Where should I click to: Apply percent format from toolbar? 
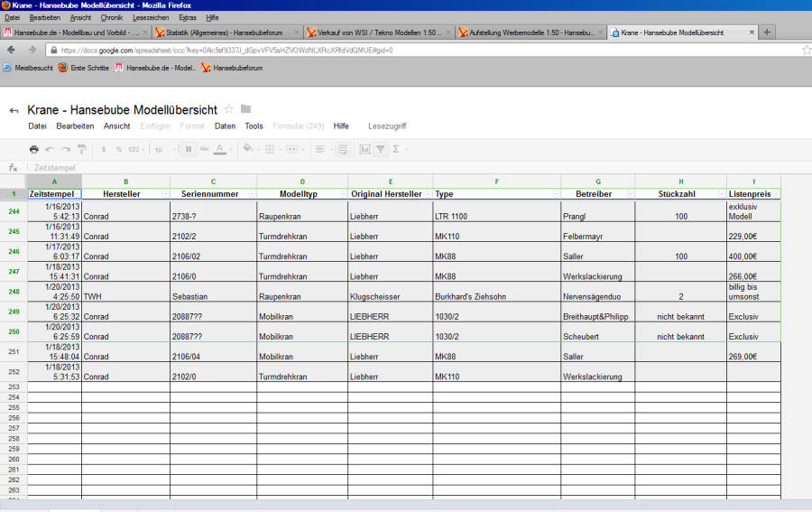(x=118, y=149)
